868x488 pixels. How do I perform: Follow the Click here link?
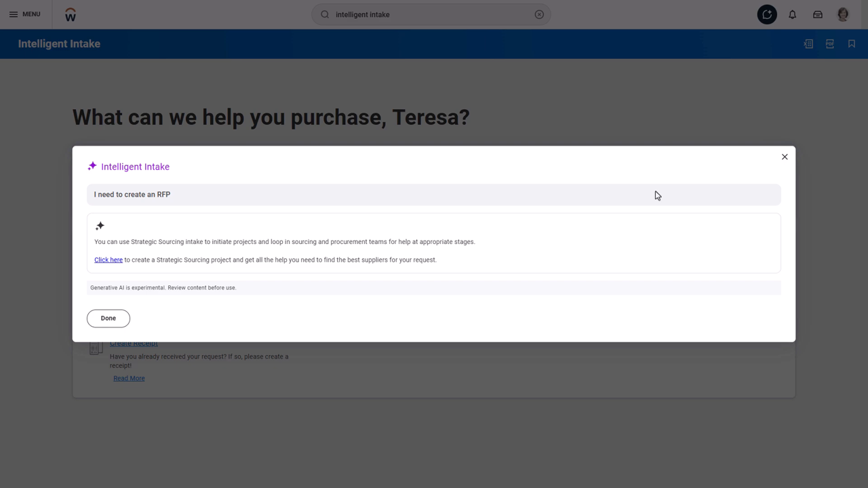[108, 260]
